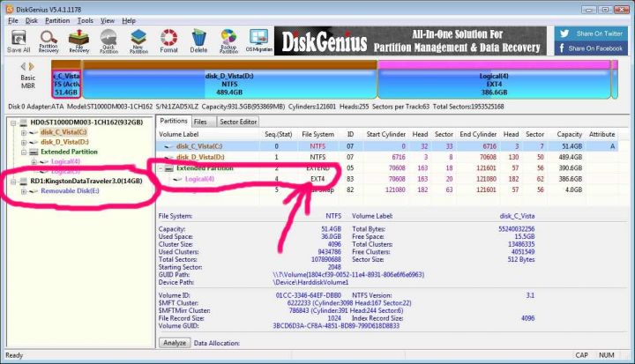Click the Format toolbar icon
Image resolution: width=635 pixels, height=364 pixels.
[x=168, y=41]
